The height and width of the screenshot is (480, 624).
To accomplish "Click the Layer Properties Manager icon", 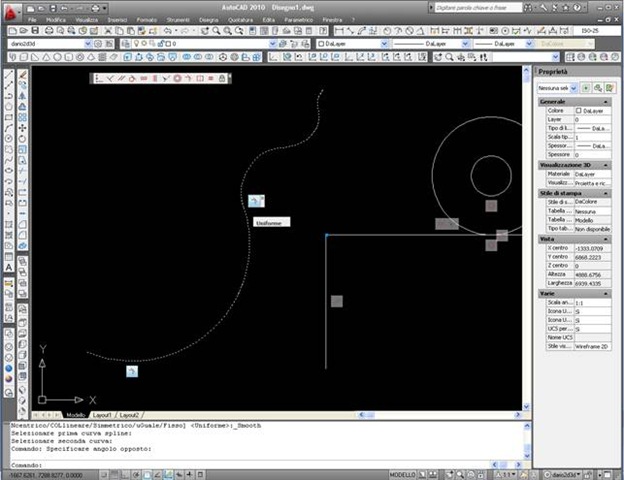I will click(126, 44).
